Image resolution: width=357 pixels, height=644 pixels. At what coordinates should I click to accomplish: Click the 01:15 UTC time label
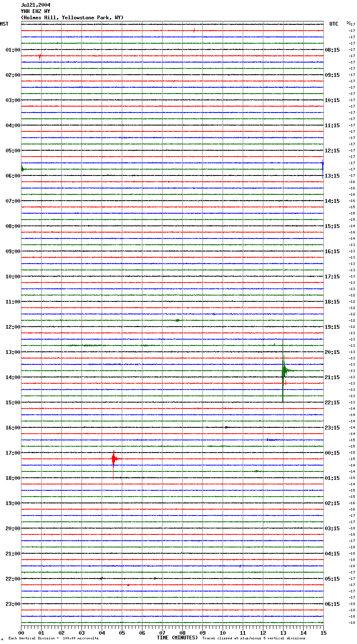pos(332,478)
